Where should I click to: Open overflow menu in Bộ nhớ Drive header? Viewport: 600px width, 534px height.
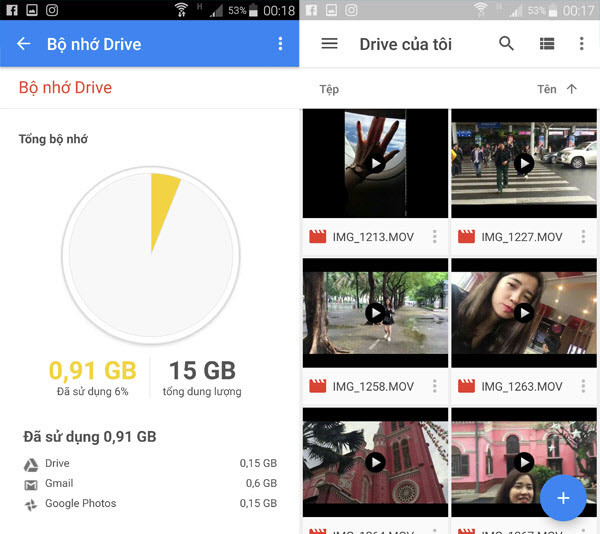click(x=280, y=44)
